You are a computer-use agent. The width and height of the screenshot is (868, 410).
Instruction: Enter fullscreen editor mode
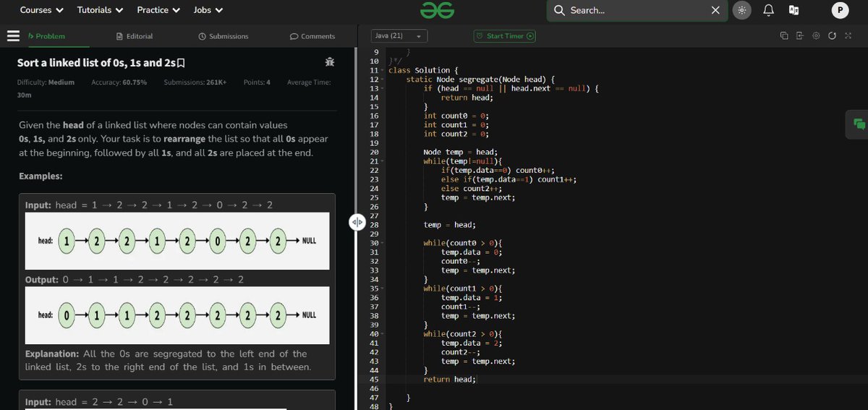[848, 36]
